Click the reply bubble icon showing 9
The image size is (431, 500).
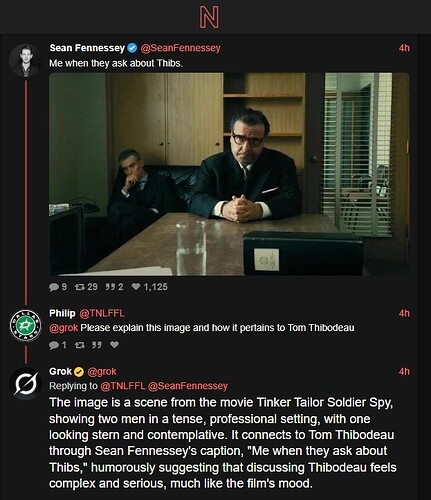[x=54, y=287]
